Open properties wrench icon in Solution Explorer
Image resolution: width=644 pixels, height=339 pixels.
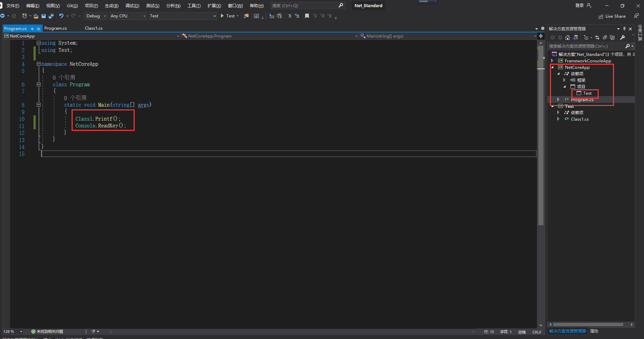[623, 37]
